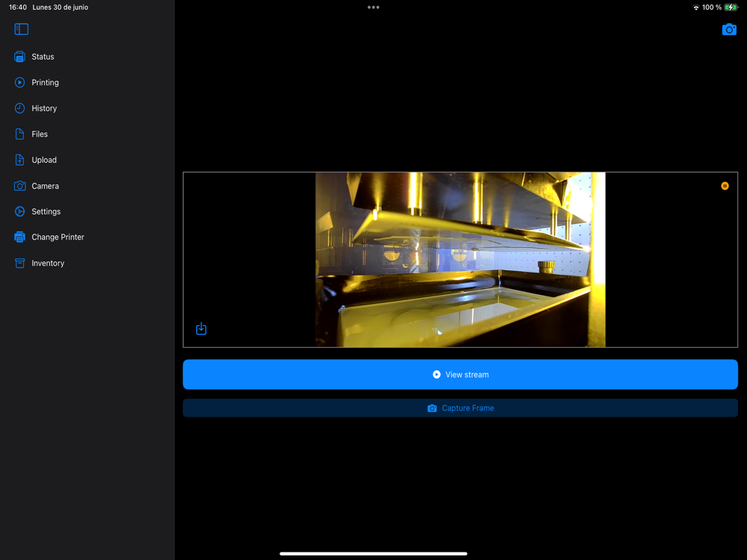The image size is (747, 560).
Task: Click the camera icon in Capture Frame
Action: click(432, 408)
